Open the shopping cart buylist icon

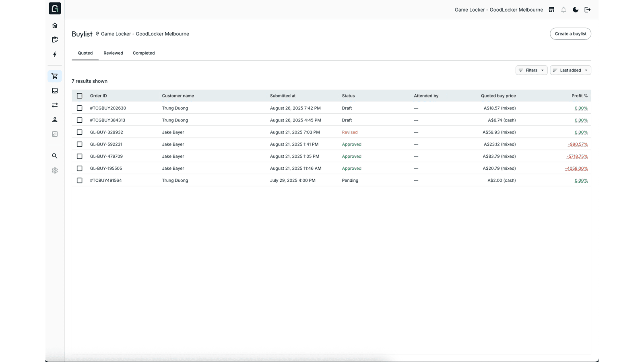point(55,76)
